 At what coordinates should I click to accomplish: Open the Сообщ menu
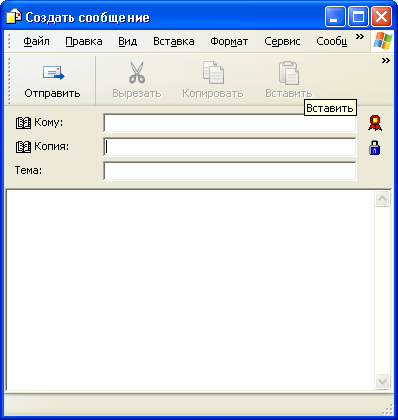pyautogui.click(x=332, y=41)
